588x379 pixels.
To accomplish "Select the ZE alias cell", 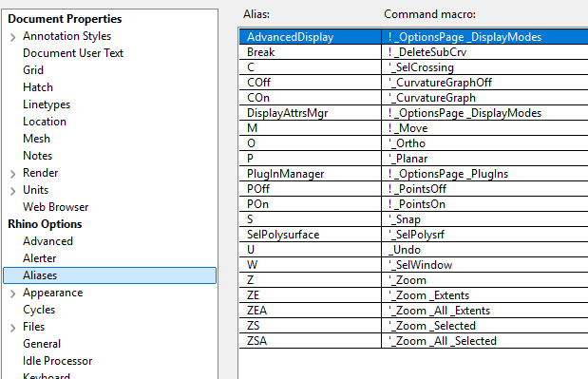I will (x=310, y=295).
